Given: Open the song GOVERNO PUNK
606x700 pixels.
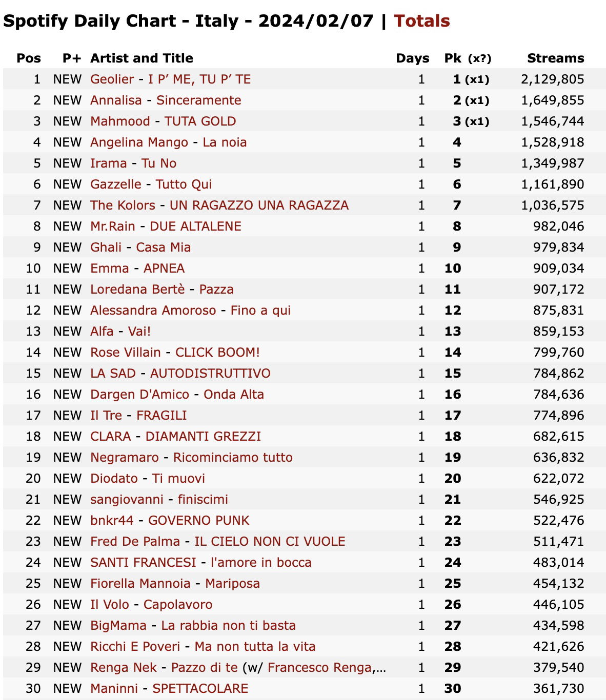Looking at the screenshot, I should pyautogui.click(x=199, y=520).
